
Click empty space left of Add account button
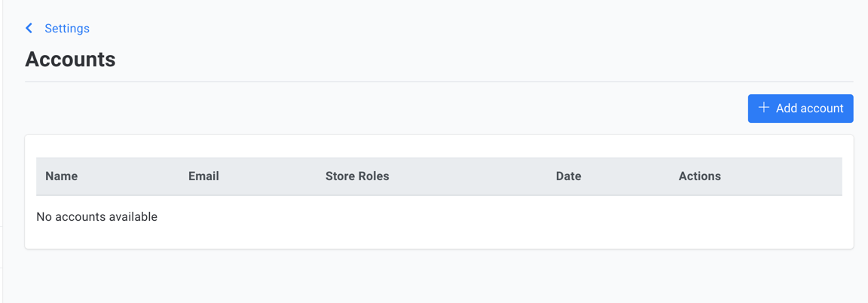pyautogui.click(x=386, y=109)
